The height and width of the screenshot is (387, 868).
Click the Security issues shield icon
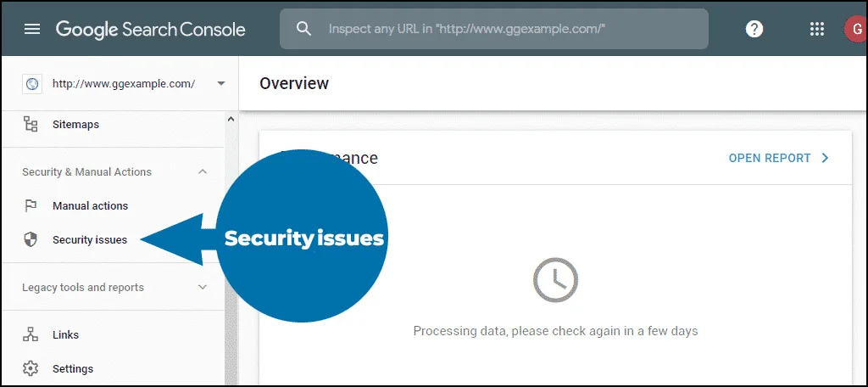click(31, 239)
